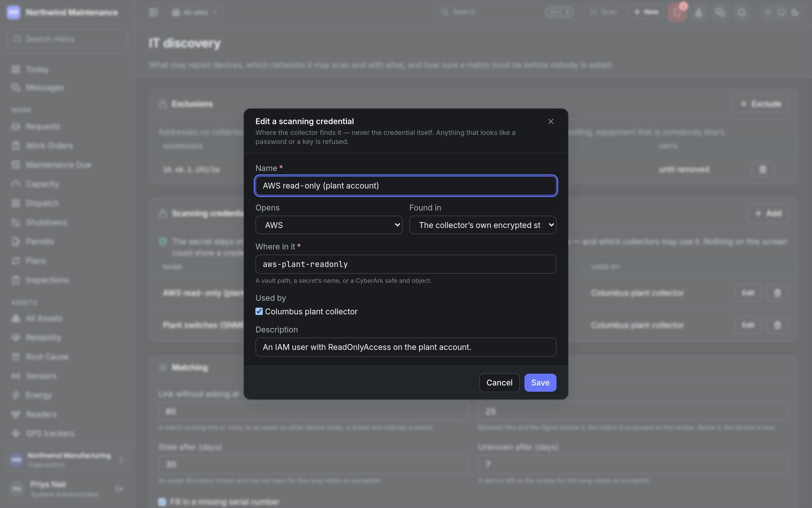Open the Northwind Manufacturing organization switcher
Image resolution: width=812 pixels, height=508 pixels.
click(67, 460)
